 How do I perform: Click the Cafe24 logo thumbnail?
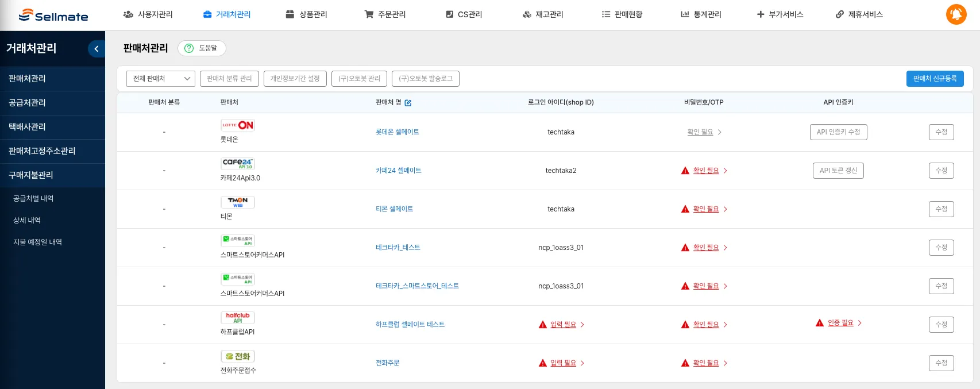coord(238,164)
